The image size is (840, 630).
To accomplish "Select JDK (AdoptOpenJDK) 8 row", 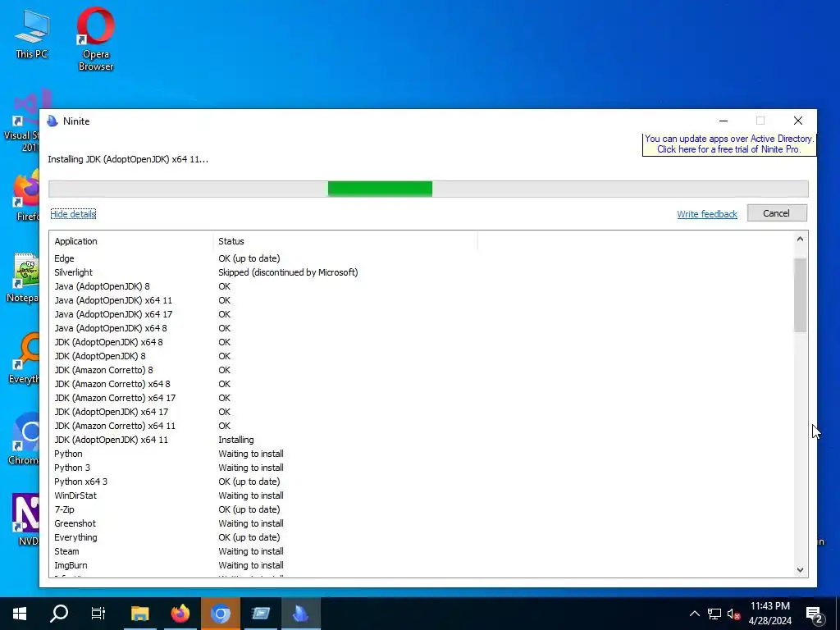I will [x=421, y=356].
